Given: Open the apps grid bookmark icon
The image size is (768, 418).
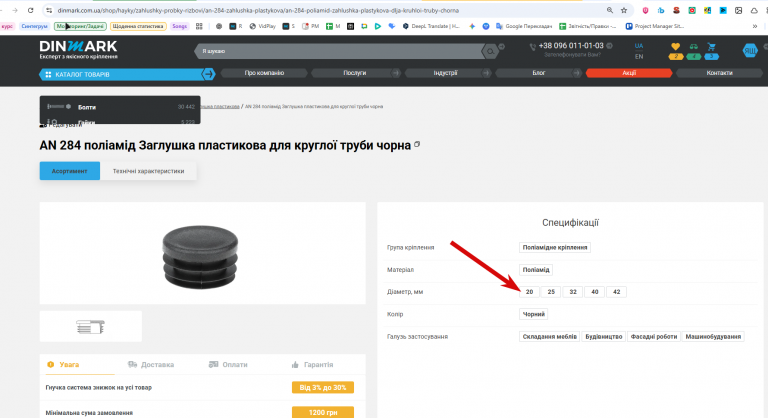Looking at the screenshot, I should click(x=199, y=26).
